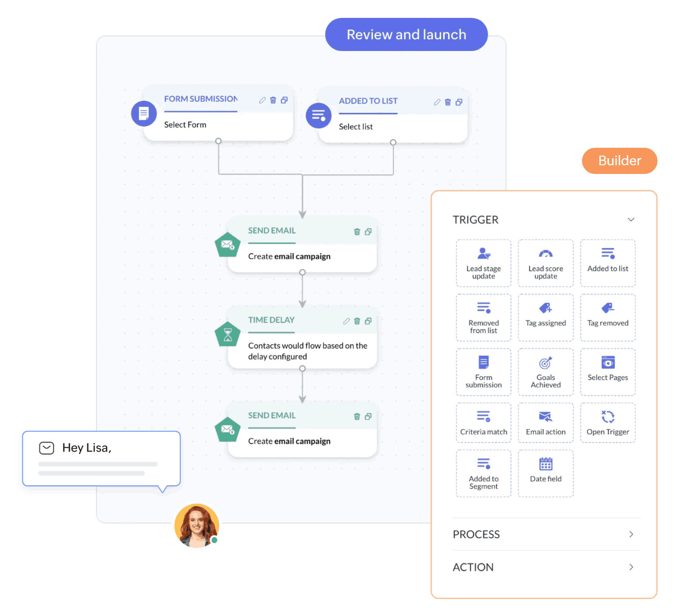Viewport: 685px width, 616px height.
Task: Duplicate the Time Delay node copy icon
Action: (368, 321)
